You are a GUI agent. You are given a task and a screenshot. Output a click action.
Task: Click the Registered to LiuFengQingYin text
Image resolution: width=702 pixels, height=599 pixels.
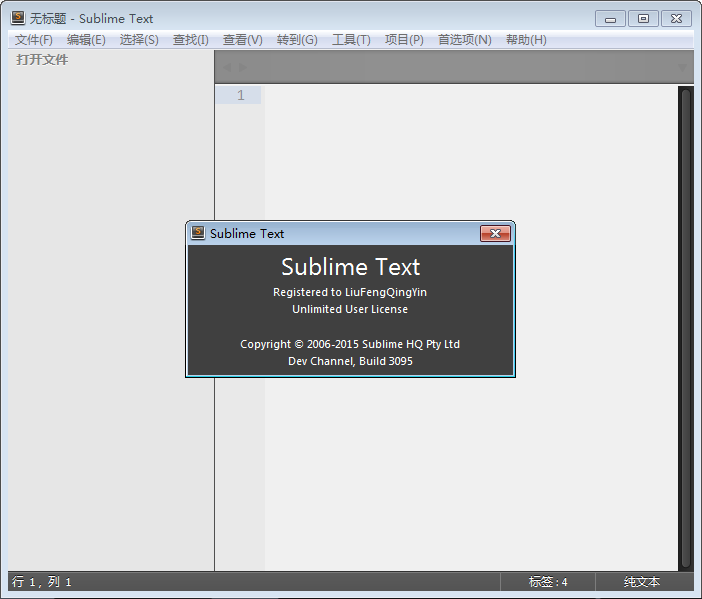click(350, 292)
